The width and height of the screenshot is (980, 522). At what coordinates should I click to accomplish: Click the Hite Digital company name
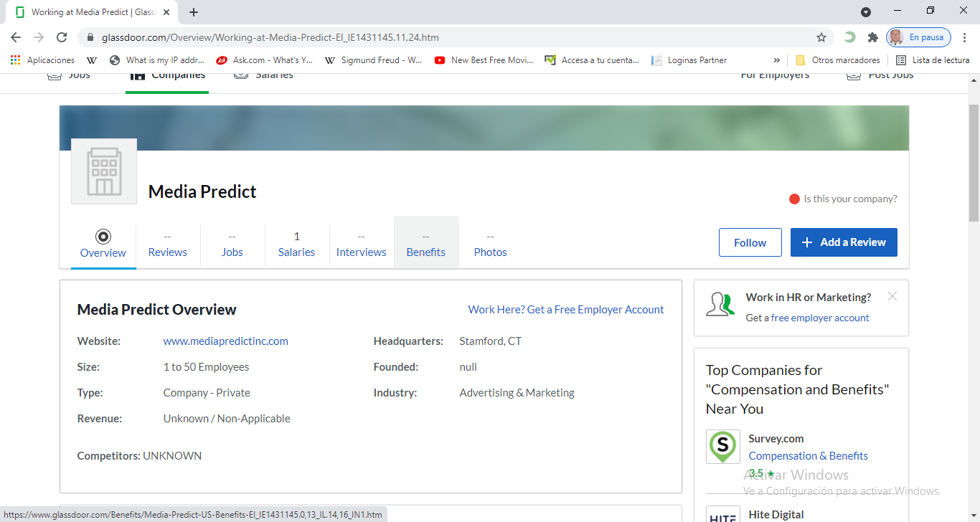(x=776, y=515)
